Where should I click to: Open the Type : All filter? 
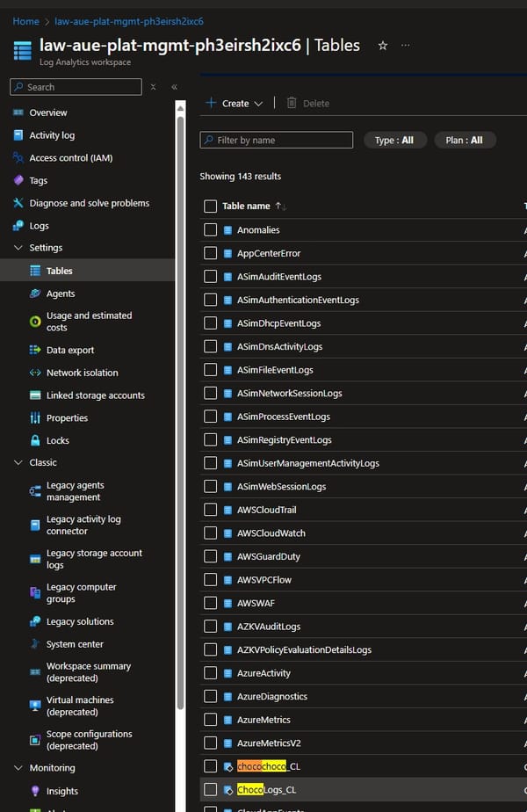coord(395,141)
